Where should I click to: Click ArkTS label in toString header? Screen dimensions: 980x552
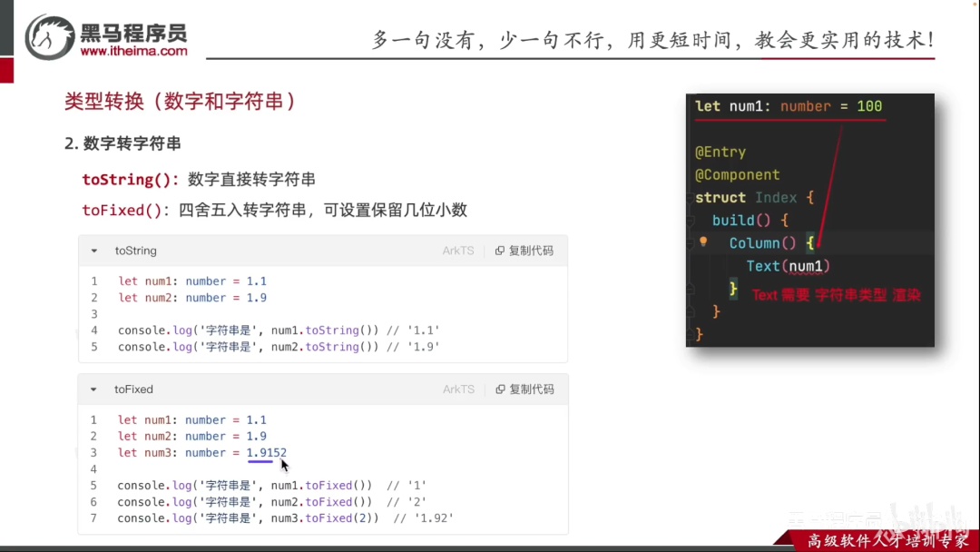tap(458, 251)
